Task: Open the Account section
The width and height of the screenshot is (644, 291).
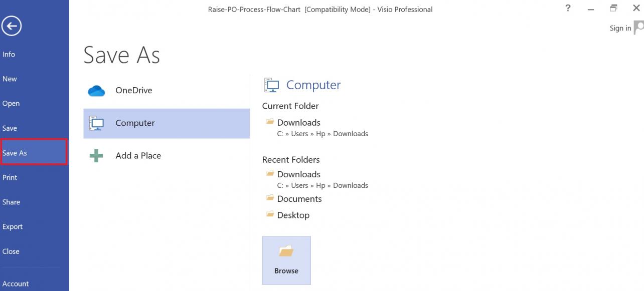Action: point(16,283)
